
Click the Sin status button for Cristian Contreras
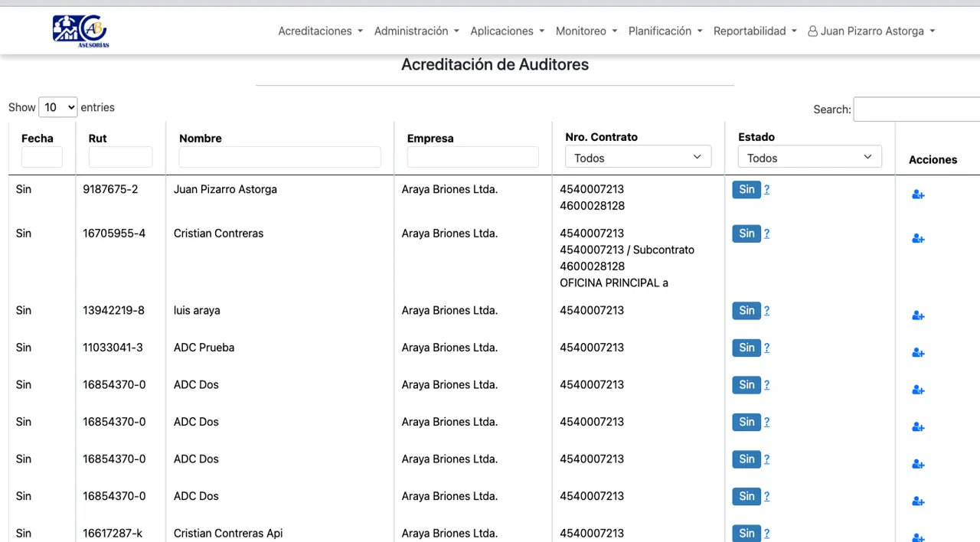(x=746, y=233)
